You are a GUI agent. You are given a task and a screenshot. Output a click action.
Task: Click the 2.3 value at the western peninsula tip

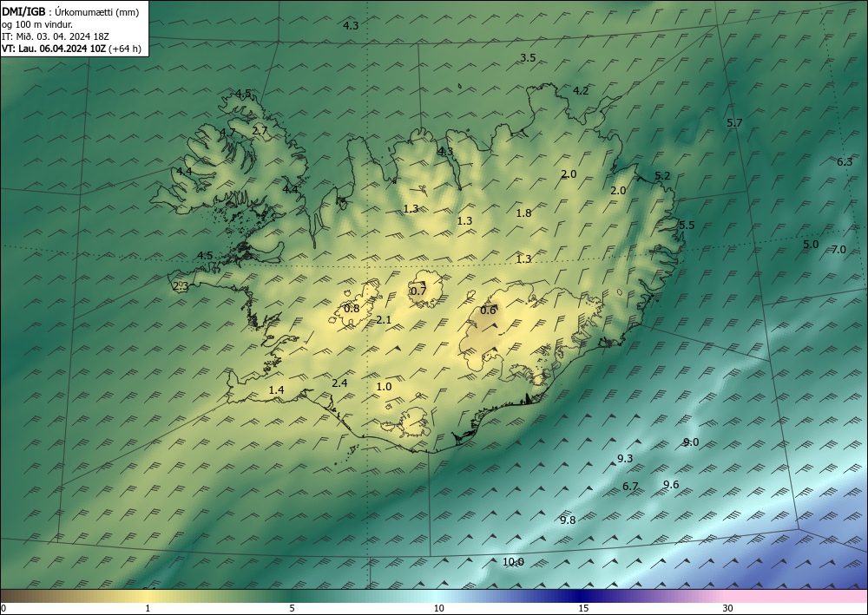coord(181,286)
